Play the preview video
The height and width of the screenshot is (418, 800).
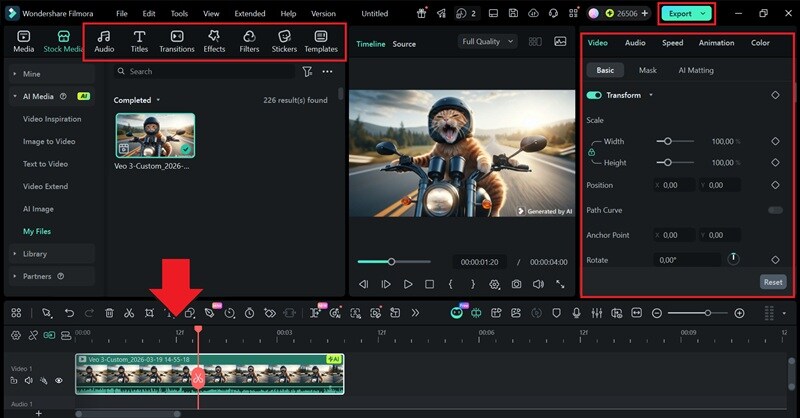coord(408,284)
